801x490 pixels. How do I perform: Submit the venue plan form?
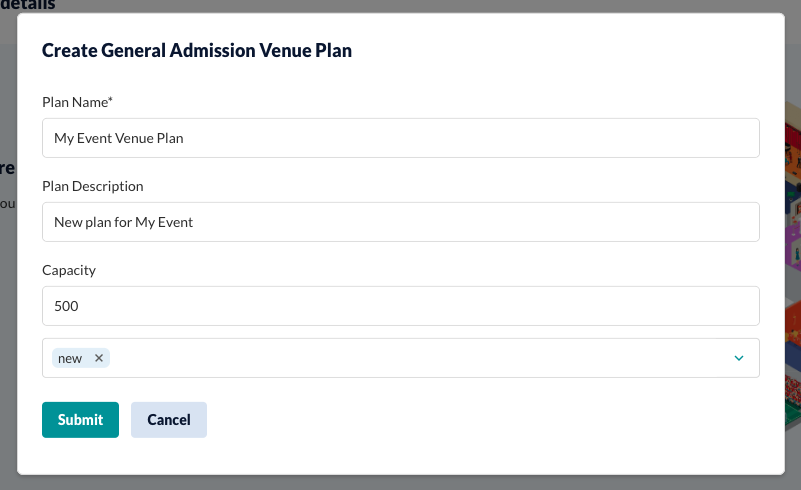80,420
